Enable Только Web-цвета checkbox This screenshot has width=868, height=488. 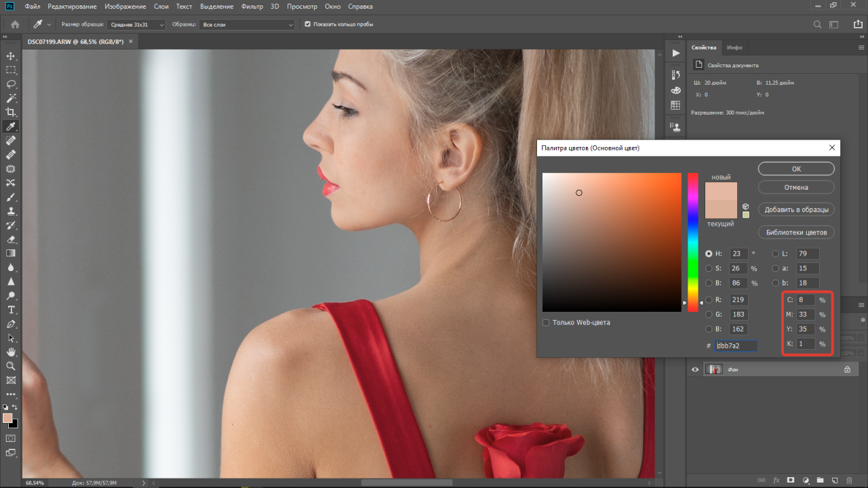coord(546,323)
